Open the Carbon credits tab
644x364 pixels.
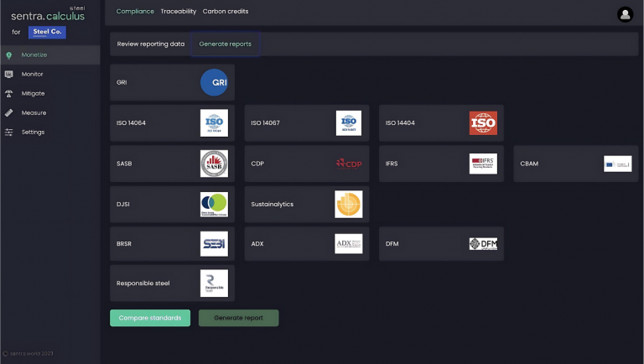coord(226,12)
